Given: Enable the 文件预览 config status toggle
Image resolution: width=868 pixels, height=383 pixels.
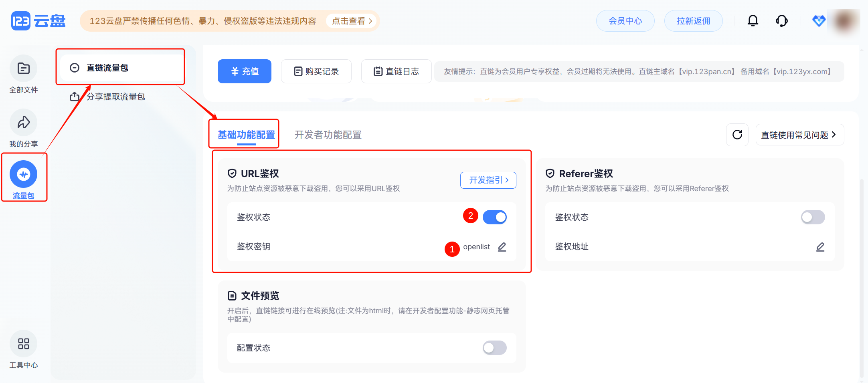Looking at the screenshot, I should point(494,348).
